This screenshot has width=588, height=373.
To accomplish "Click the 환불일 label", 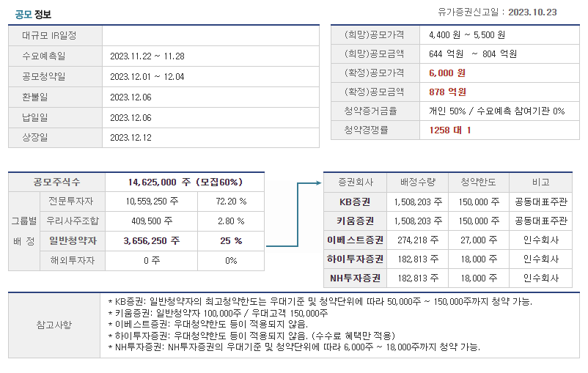I will (35, 97).
